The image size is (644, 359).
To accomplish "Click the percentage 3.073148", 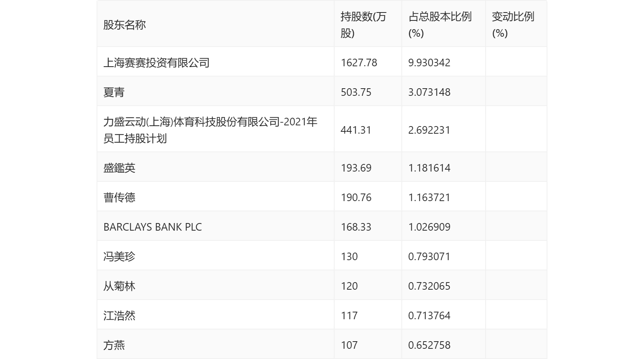I will 429,92.
